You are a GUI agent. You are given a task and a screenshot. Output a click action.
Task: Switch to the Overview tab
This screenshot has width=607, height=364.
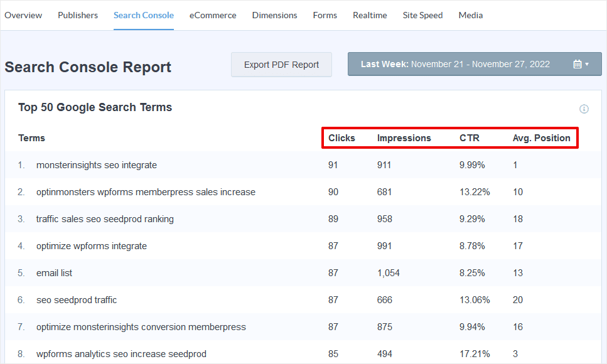coord(23,14)
